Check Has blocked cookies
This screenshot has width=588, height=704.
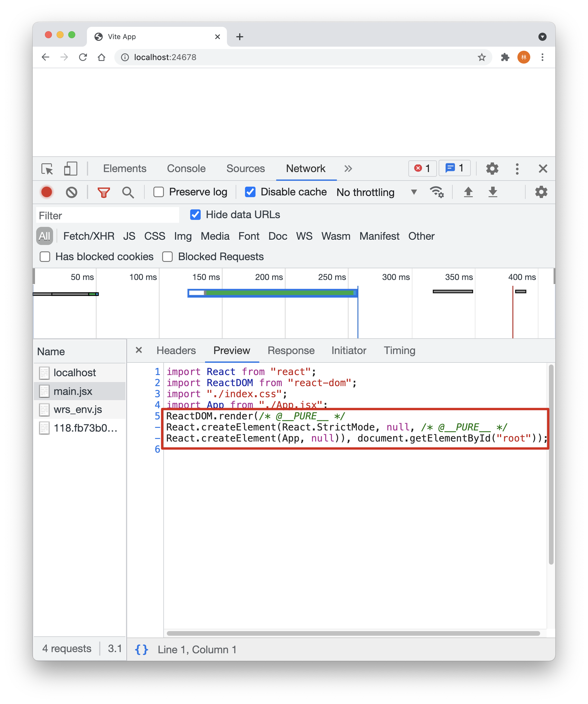coord(45,257)
